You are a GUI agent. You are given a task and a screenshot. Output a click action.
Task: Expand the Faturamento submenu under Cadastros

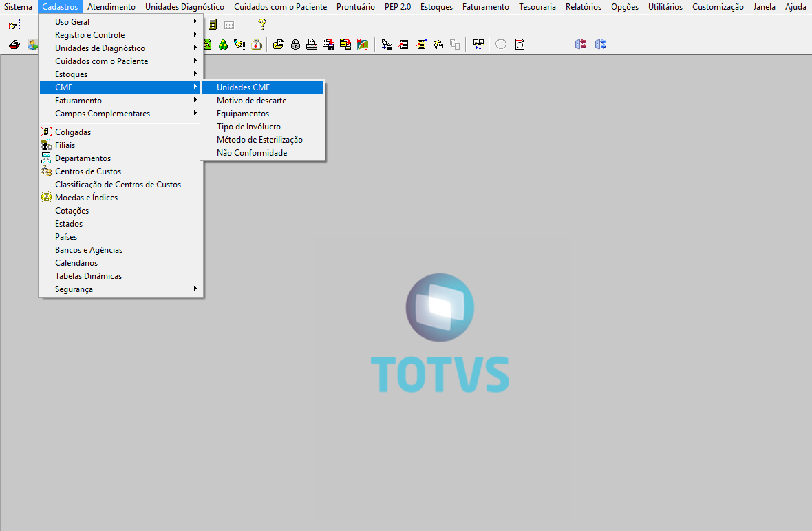(120, 101)
